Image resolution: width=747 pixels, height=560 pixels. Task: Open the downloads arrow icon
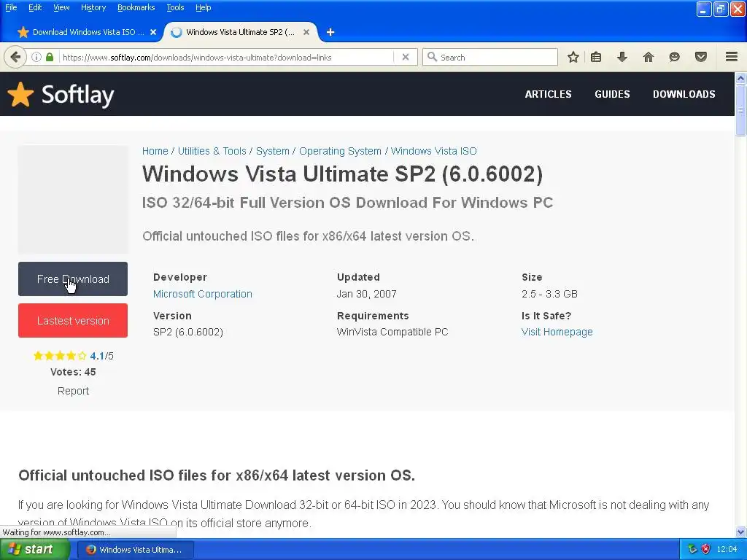click(x=622, y=57)
